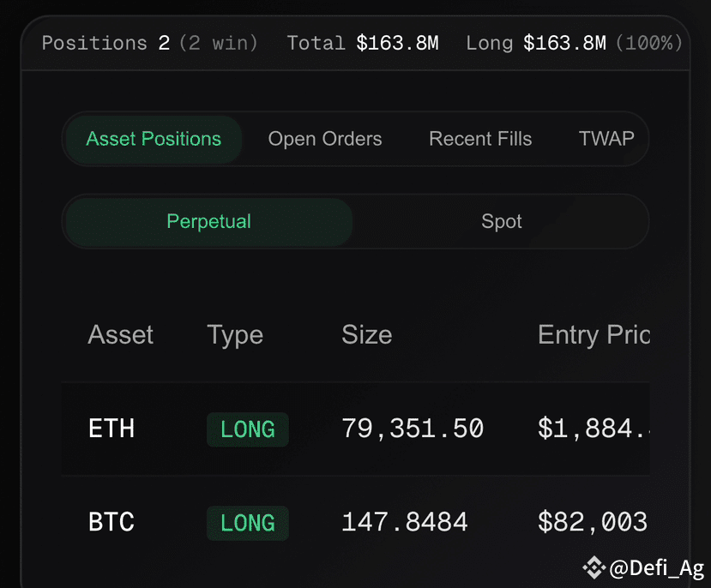This screenshot has height=588, width=711.
Task: Click the green LONG badge on the ETH row
Action: point(247,429)
